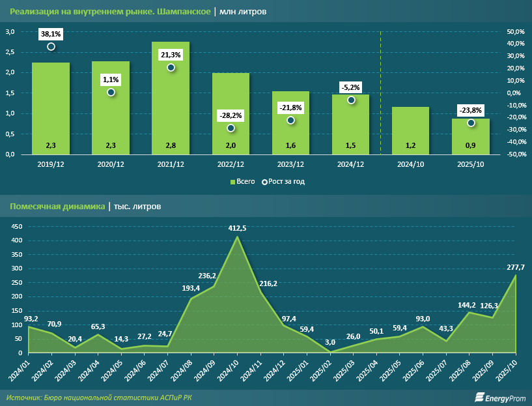
Task: Click the bar with value 1,2
Action: (x=411, y=130)
